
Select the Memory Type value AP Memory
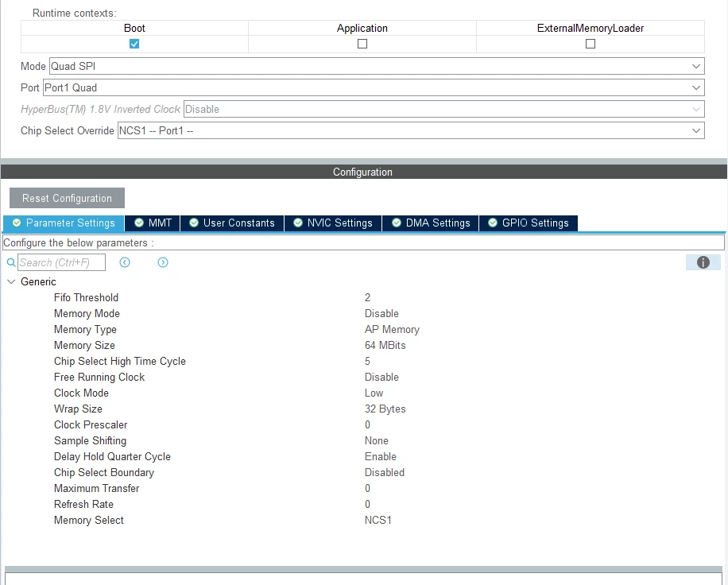(x=392, y=329)
